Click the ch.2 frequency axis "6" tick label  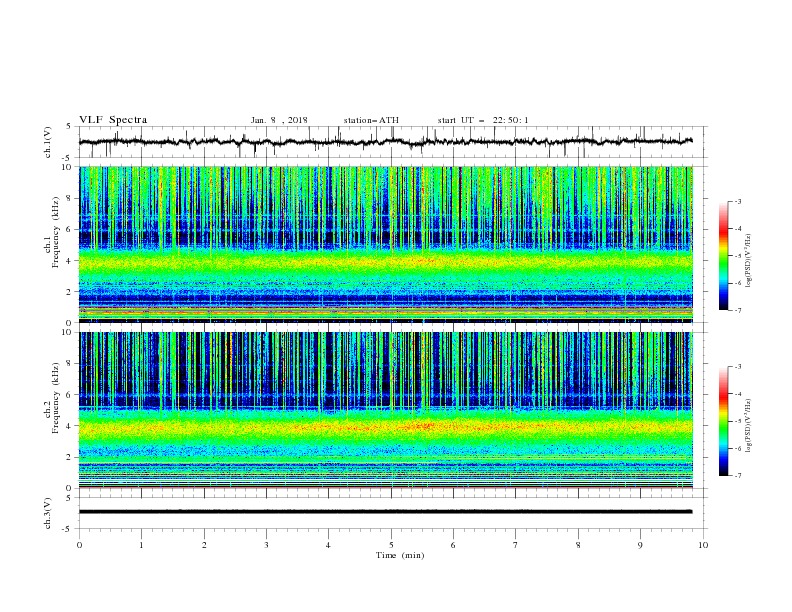[x=70, y=395]
